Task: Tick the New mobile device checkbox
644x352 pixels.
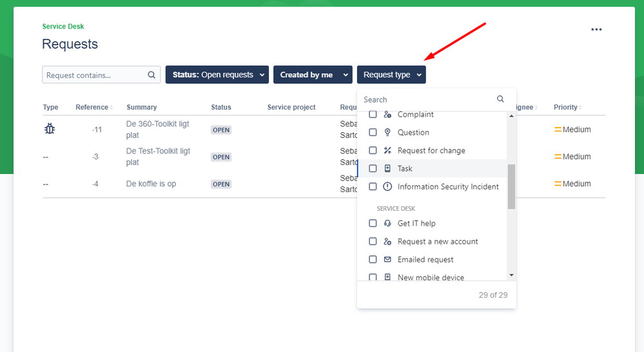Action: click(x=373, y=277)
